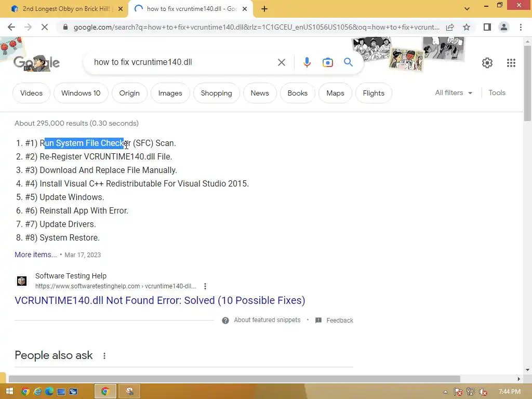Click 'Install Visual C++ Redistributable' step text
Viewport: 532px width, 399px height.
(x=144, y=183)
